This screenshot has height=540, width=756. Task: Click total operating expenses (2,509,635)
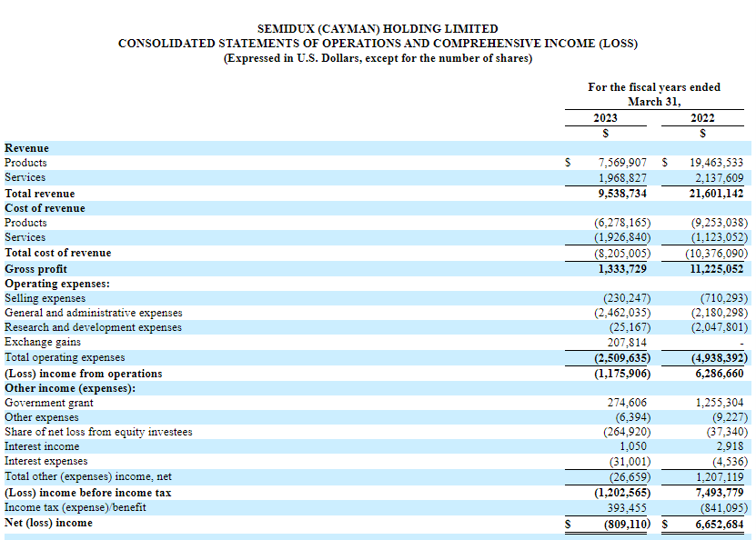622,358
